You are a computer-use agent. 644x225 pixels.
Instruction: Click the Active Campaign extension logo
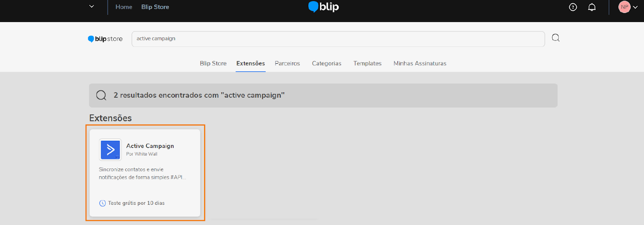click(x=110, y=150)
